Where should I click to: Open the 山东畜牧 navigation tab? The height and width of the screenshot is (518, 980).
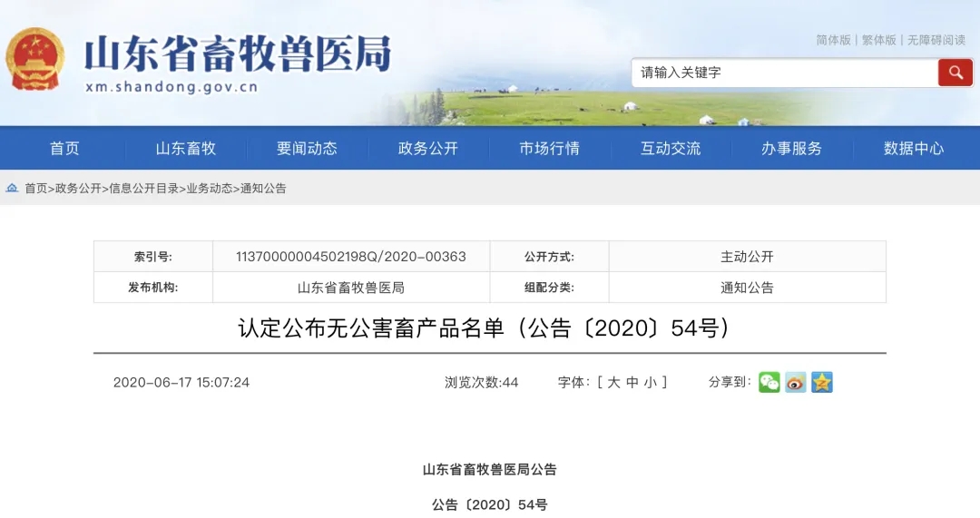(186, 148)
